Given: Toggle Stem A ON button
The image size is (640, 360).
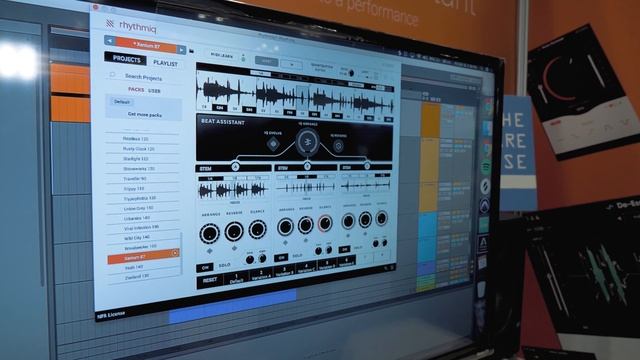Looking at the screenshot, I should coord(205,267).
